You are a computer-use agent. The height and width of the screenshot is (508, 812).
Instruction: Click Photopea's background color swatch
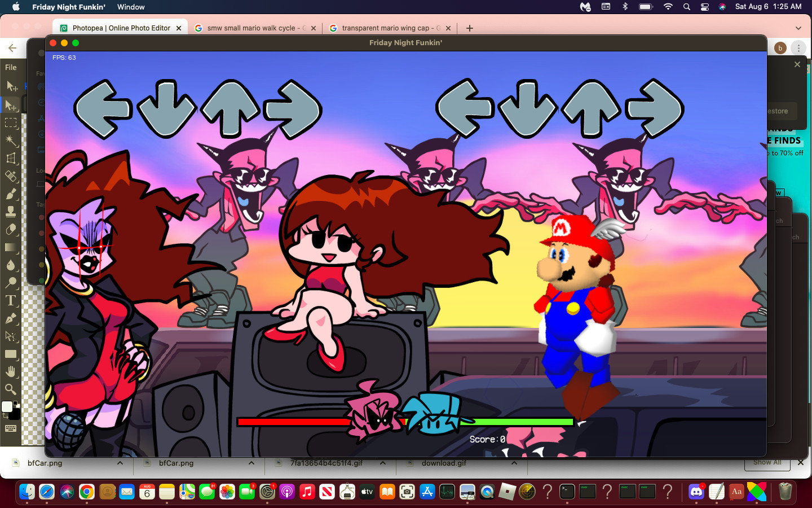coord(16,415)
